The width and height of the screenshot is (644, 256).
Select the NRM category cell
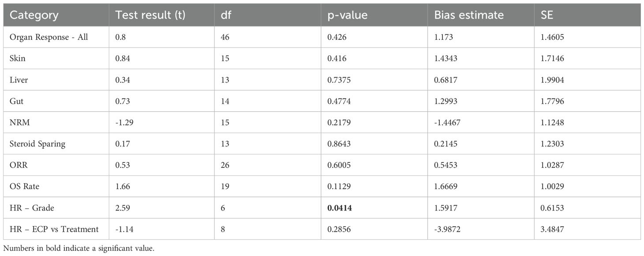click(x=19, y=122)
